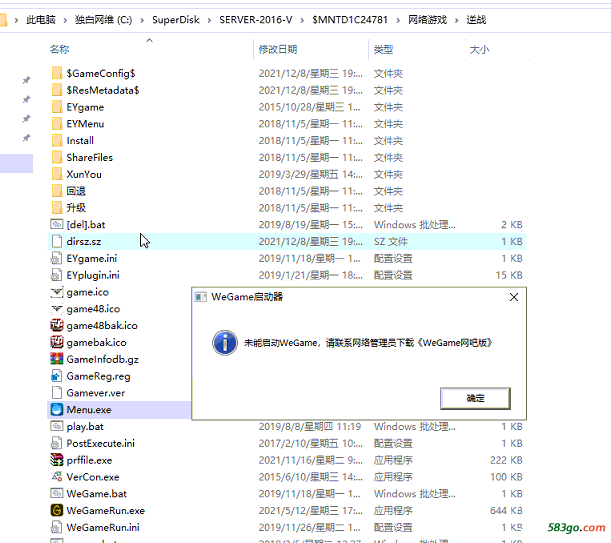
Task: Click the game48.ico icon file
Action: point(57,309)
